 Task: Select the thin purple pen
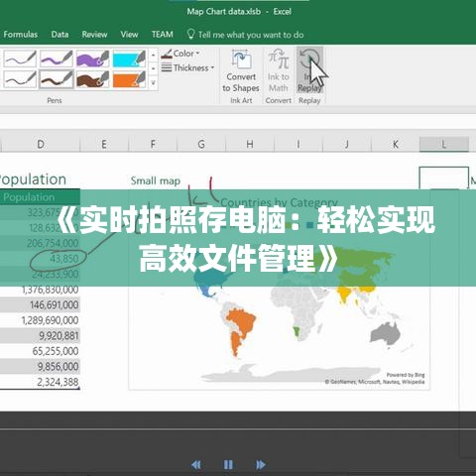click(x=20, y=59)
